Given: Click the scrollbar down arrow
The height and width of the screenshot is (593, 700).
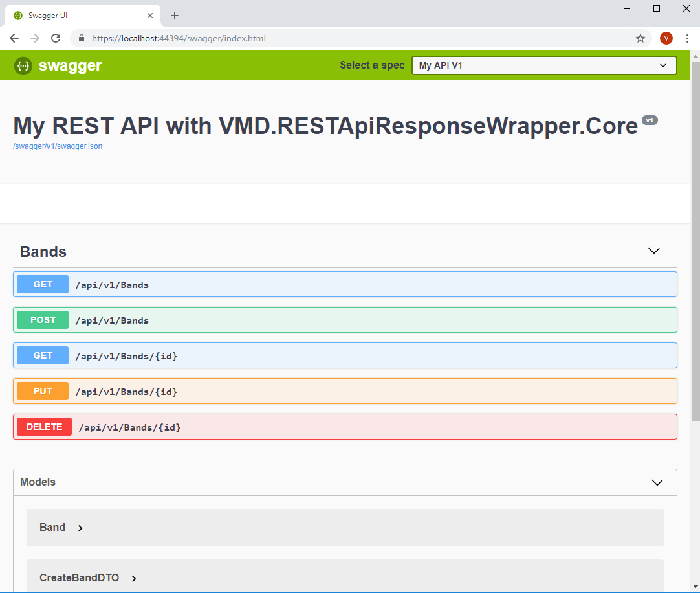Looking at the screenshot, I should [695, 587].
